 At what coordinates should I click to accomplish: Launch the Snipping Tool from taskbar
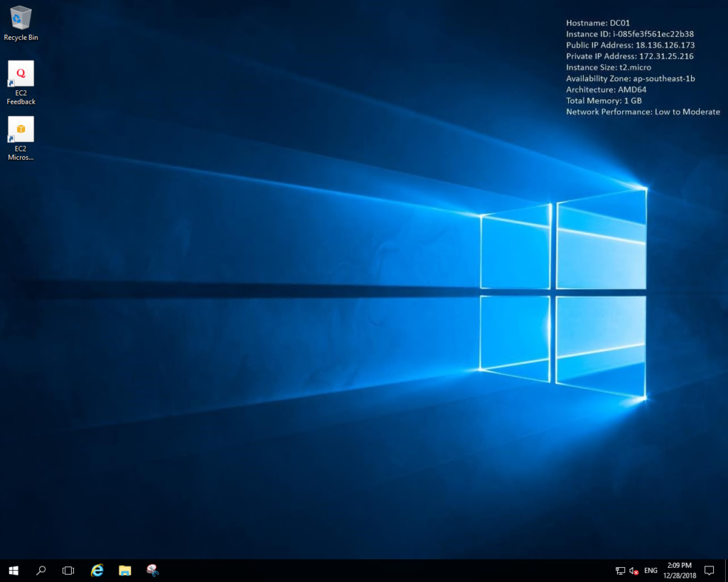tap(153, 571)
